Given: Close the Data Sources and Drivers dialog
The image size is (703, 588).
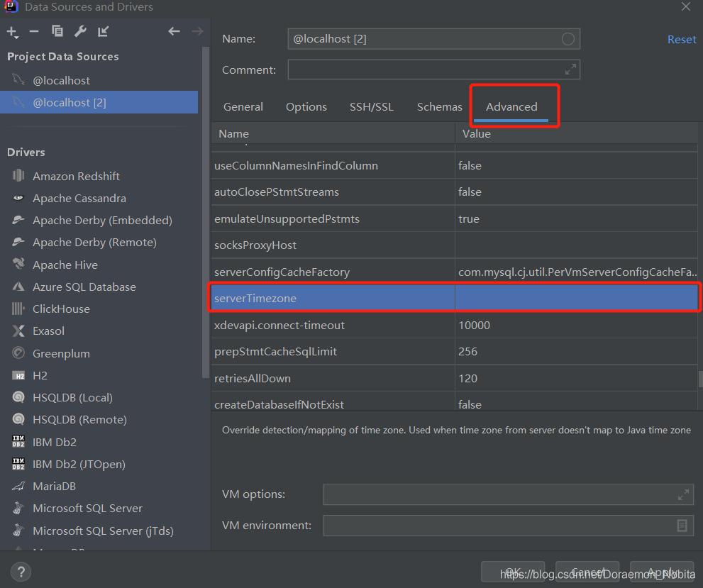Looking at the screenshot, I should (685, 6).
